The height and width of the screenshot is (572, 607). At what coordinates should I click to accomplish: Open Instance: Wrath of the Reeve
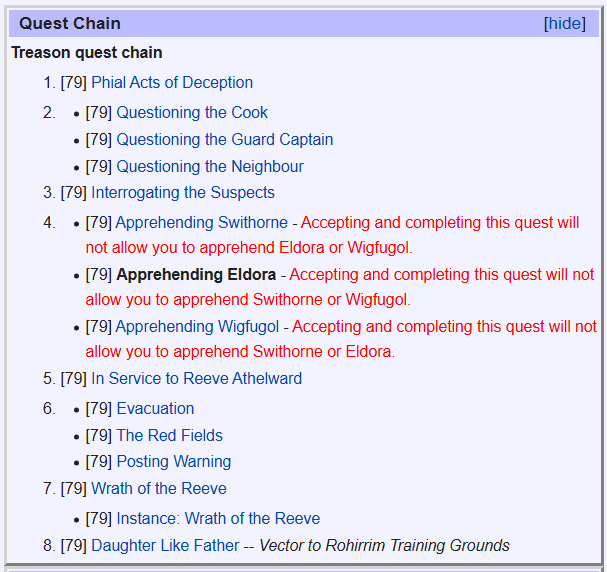[x=218, y=518]
